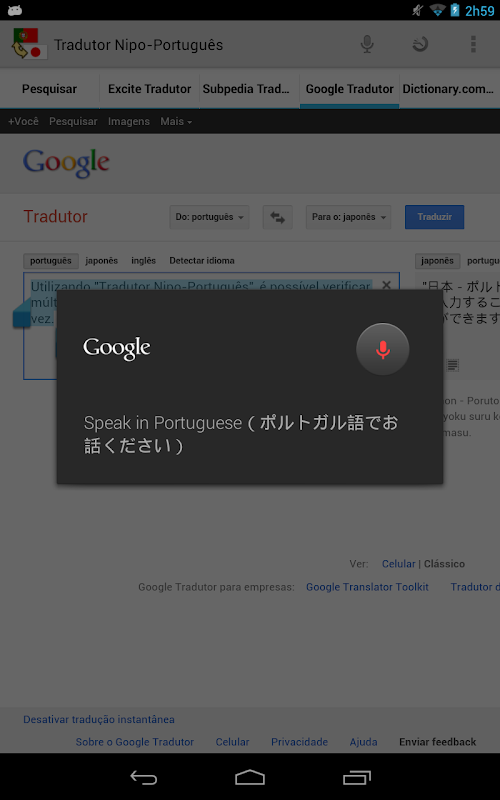Open the Google Translator Toolkit link
Viewport: 500px width, 800px height.
pos(367,587)
